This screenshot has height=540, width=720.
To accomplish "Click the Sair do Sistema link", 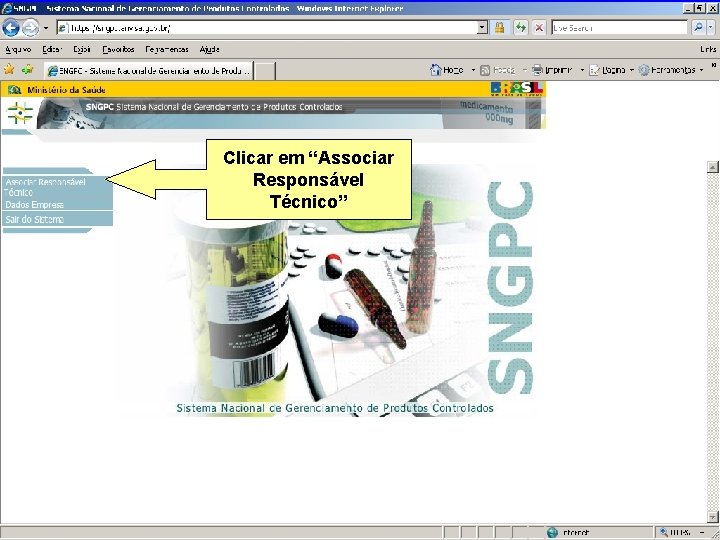I will (34, 219).
